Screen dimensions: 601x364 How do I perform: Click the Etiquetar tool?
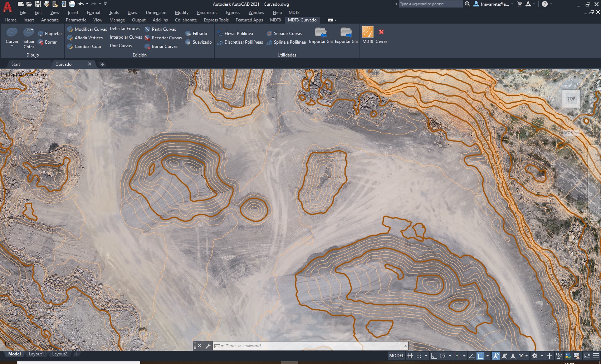pos(50,34)
